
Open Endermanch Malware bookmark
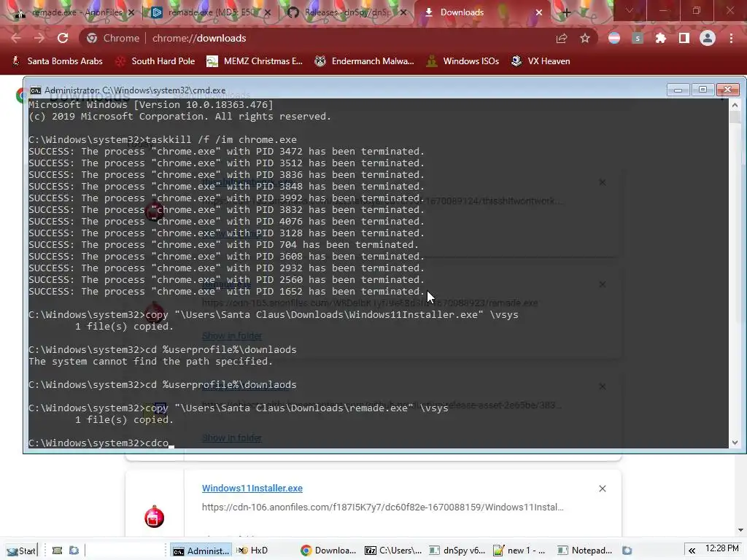coord(365,61)
